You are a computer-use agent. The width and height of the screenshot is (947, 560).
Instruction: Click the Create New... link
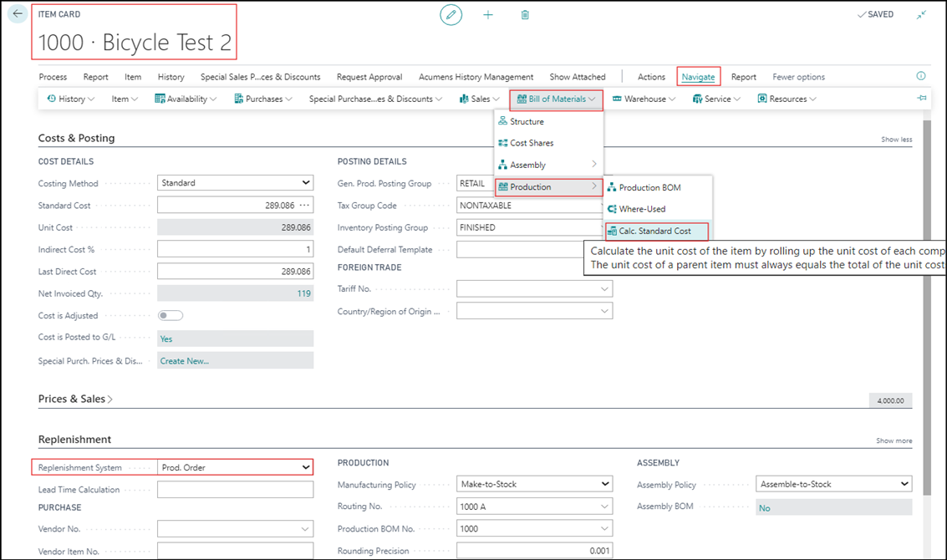click(x=185, y=361)
